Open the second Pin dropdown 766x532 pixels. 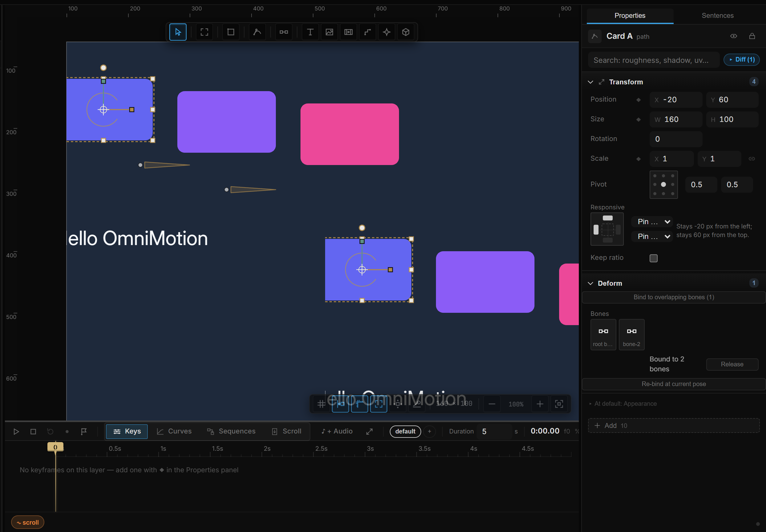click(652, 236)
